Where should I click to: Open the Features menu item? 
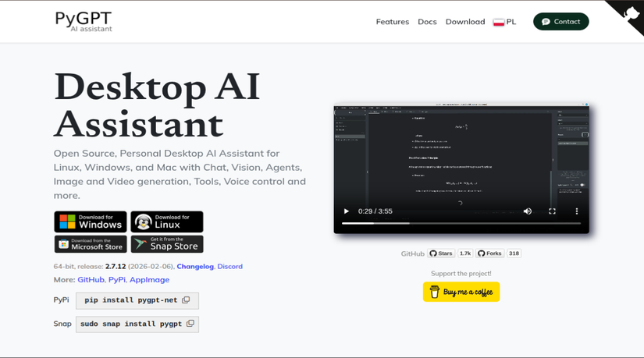click(392, 22)
